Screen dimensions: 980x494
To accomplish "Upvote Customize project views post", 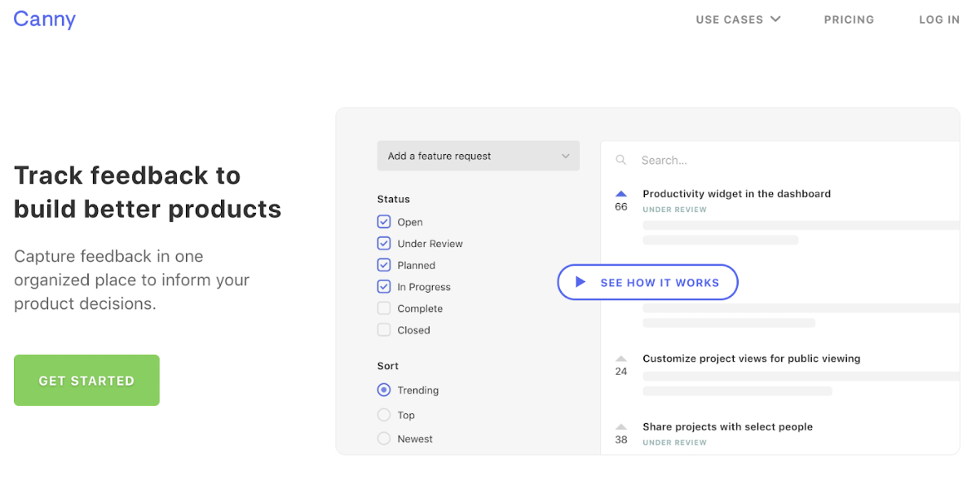I will pos(621,359).
